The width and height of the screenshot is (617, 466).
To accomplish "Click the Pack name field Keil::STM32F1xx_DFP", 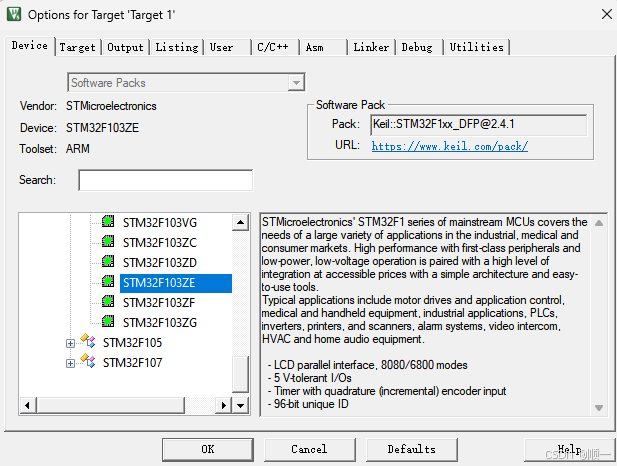I will [x=478, y=125].
